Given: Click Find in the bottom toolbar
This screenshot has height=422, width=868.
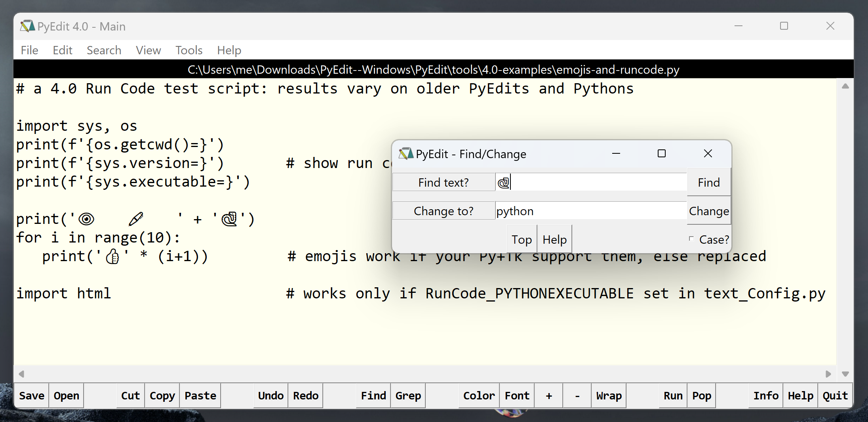Looking at the screenshot, I should (x=373, y=395).
